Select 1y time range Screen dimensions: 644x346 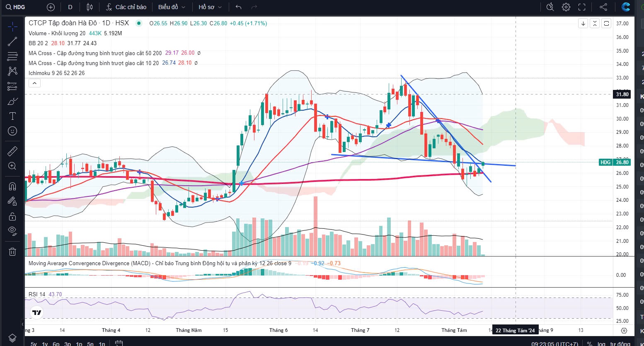[x=45, y=344]
